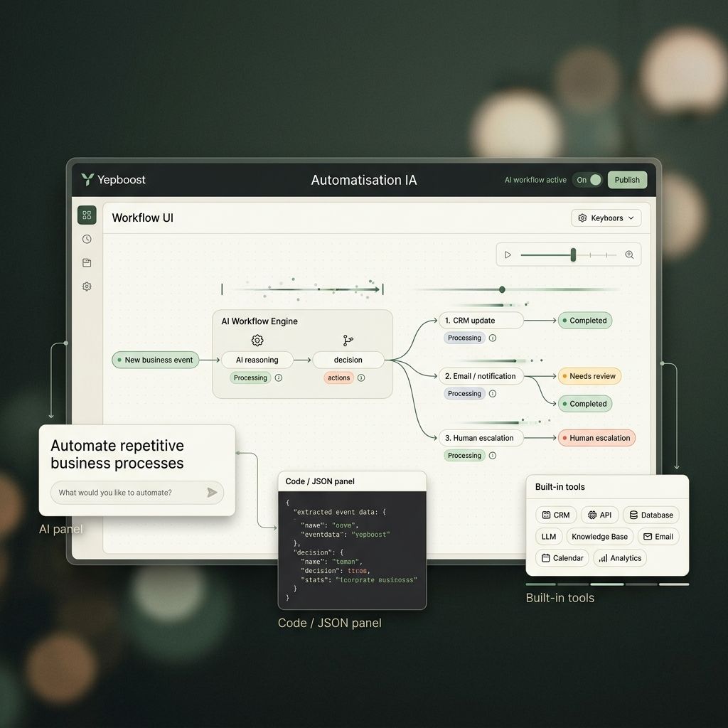The height and width of the screenshot is (728, 728).
Task: Click the Processing tag under Email / notification
Action: (x=464, y=394)
